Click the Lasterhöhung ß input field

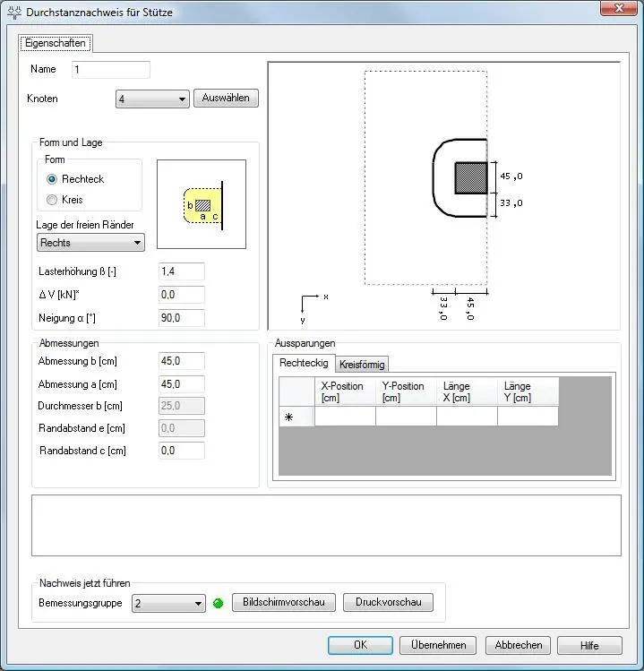[182, 271]
